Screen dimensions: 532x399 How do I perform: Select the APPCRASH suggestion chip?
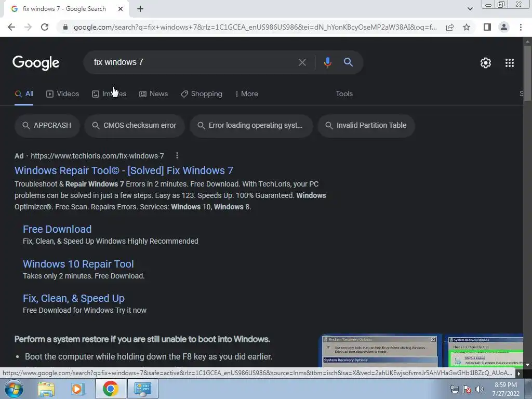click(x=47, y=126)
